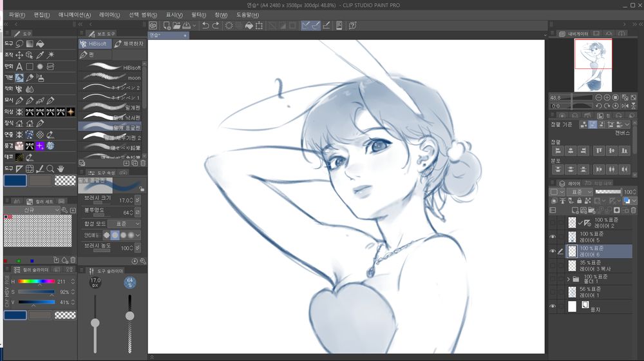Click the Navigator canvas thumbnail
644x361 pixels.
point(592,65)
